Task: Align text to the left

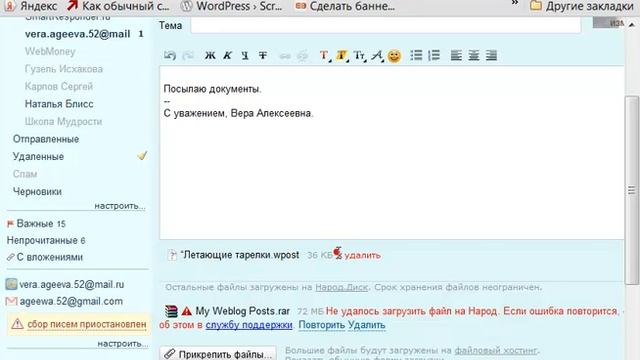Action: coord(456,55)
